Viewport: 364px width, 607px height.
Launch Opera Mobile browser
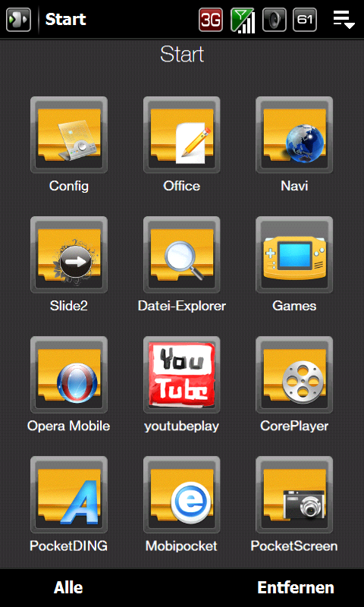69,375
